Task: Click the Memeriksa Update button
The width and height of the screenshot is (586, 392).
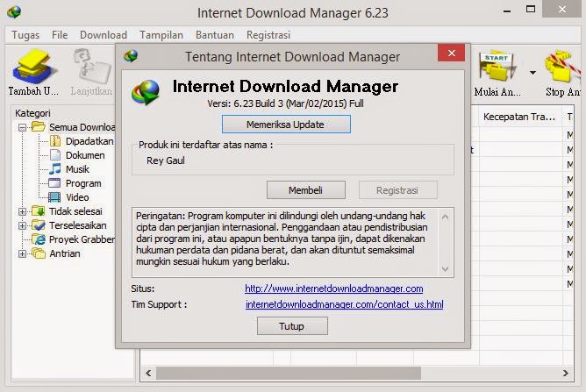Action: click(x=286, y=124)
